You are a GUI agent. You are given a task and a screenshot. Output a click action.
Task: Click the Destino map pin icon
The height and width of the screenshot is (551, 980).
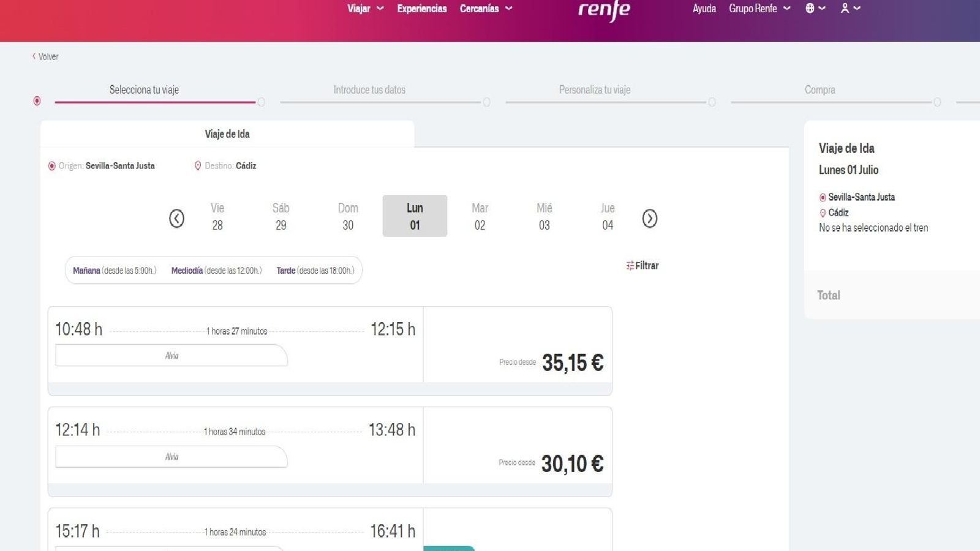(197, 165)
